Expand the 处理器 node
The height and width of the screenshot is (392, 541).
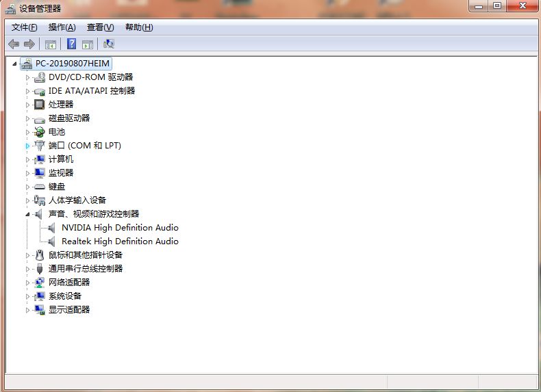[x=27, y=105]
